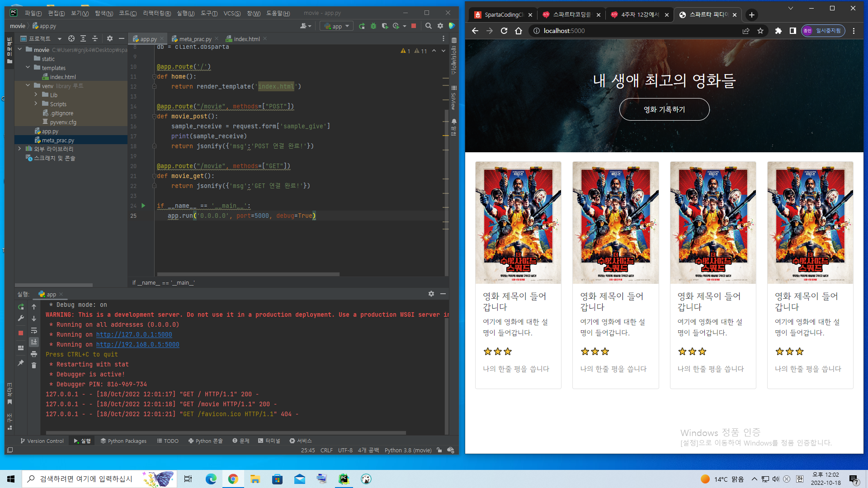Open Chrome extensions puzzle icon
Viewport: 868px width, 488px height.
click(x=778, y=31)
